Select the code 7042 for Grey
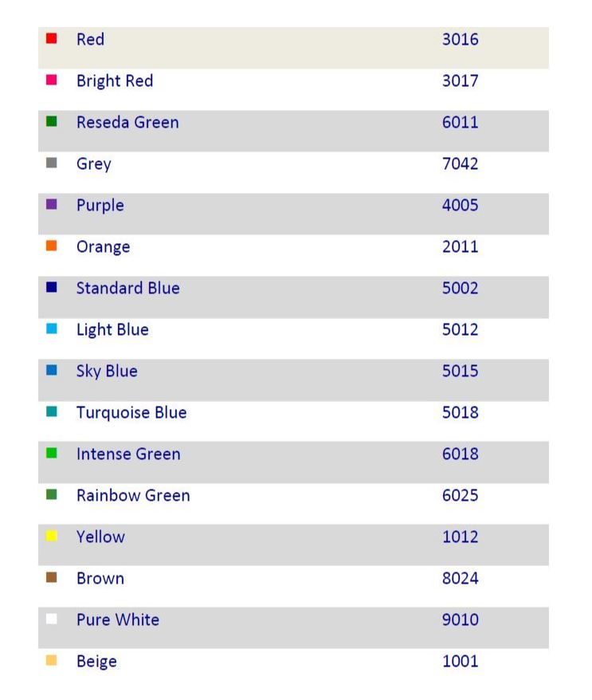This screenshot has height=700, width=592. 461,163
